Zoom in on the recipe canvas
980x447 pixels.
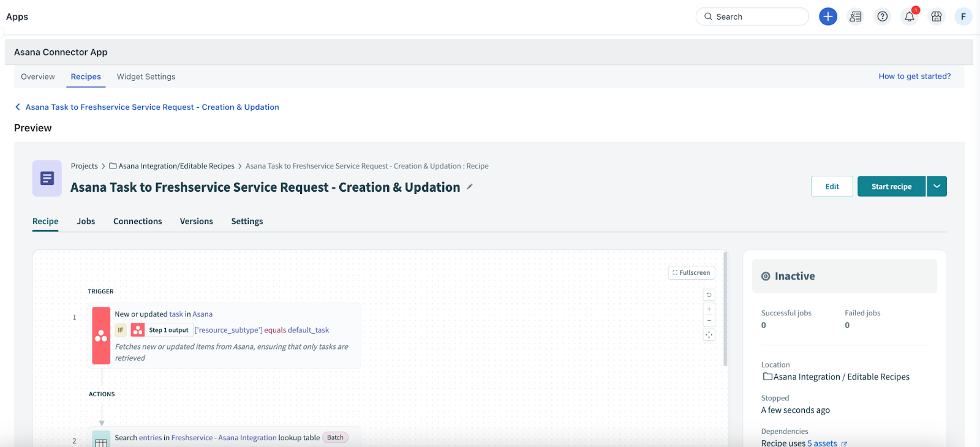pyautogui.click(x=709, y=309)
